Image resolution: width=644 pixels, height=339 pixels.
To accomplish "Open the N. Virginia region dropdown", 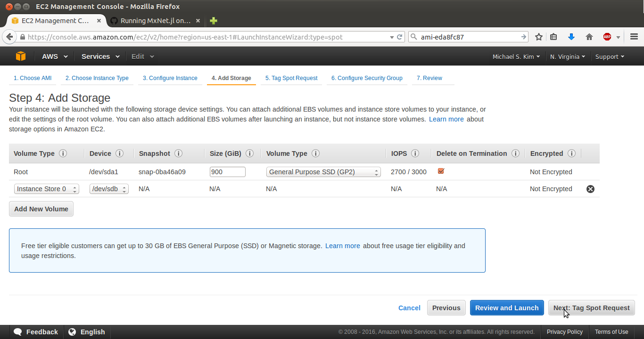I will [x=568, y=56].
